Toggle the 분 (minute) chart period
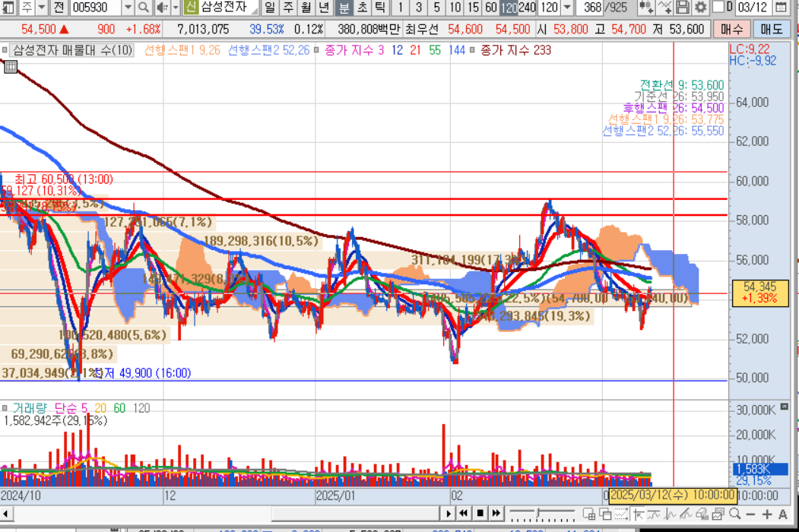This screenshot has width=799, height=532. 344,8
